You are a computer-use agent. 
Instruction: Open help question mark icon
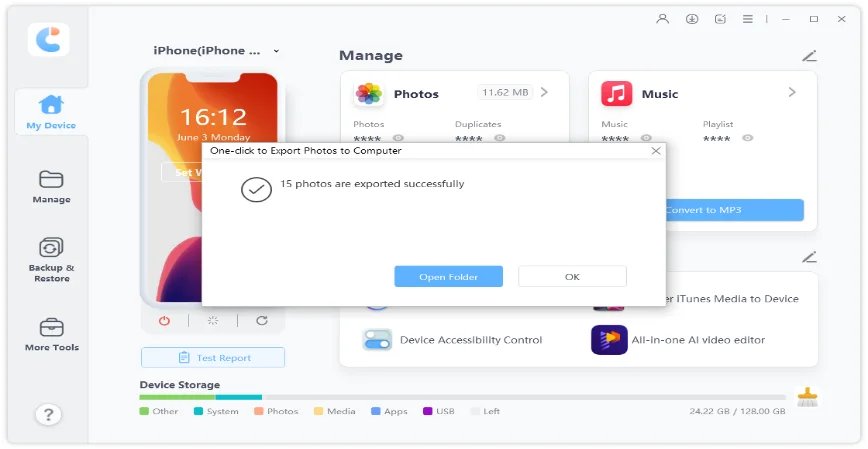48,414
